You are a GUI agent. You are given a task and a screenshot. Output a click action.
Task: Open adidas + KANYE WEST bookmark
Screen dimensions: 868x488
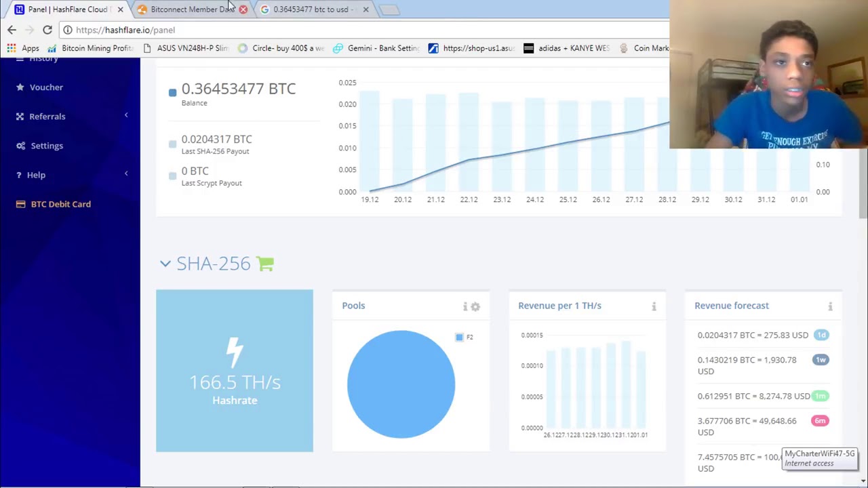(567, 48)
